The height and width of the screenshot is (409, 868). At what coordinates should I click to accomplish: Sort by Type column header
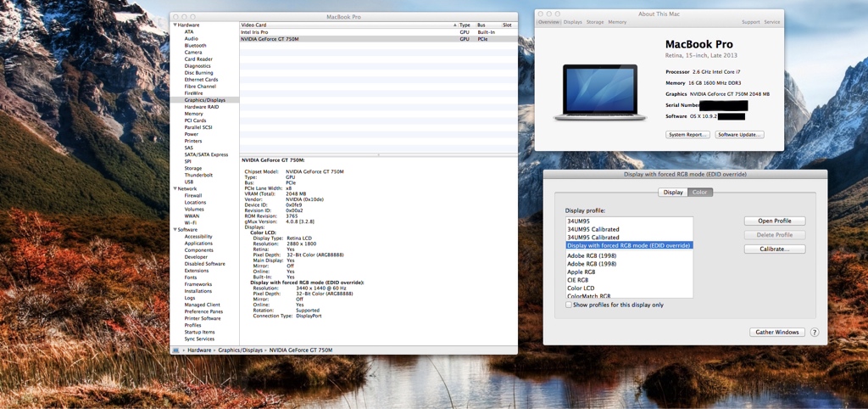[x=467, y=25]
